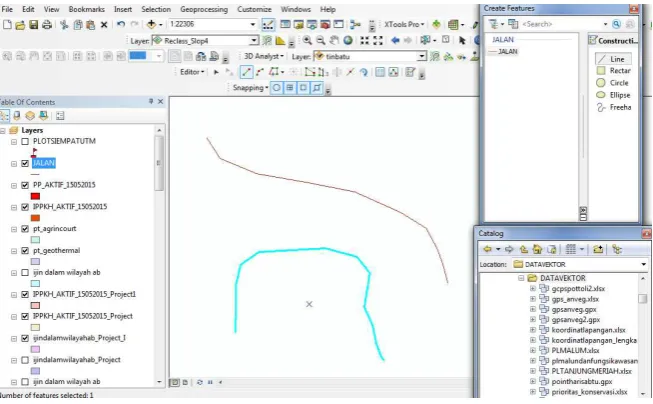Check the PLOTSIEMPATUTM layer checkbox
The height and width of the screenshot is (404, 653).
pos(25,142)
